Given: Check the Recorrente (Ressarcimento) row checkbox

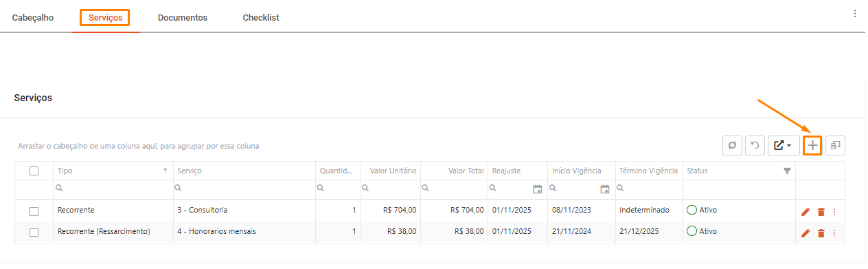Looking at the screenshot, I should coord(34,233).
